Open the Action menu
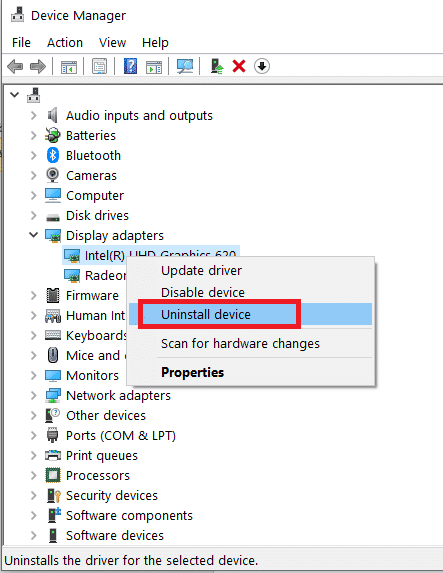Image resolution: width=443 pixels, height=573 pixels. pyautogui.click(x=65, y=42)
